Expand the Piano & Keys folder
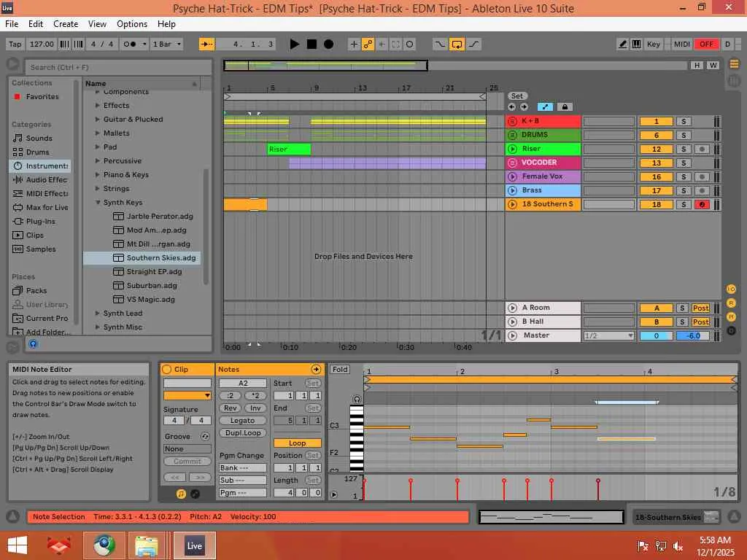 point(98,175)
